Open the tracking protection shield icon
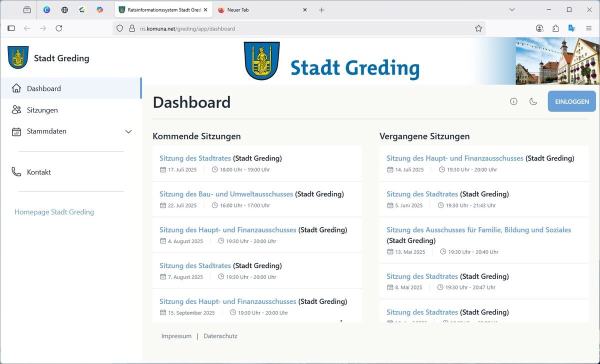 point(119,28)
